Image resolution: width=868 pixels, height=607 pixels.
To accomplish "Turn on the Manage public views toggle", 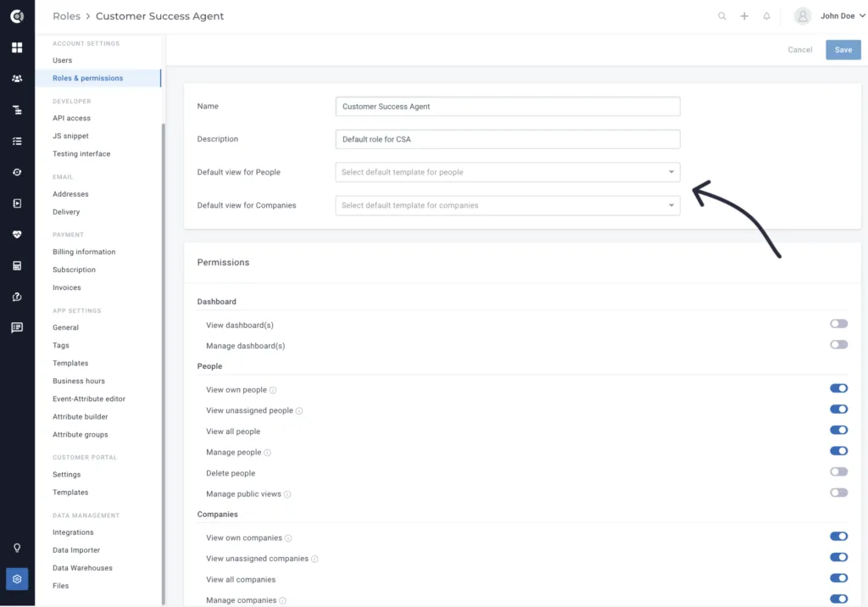I will click(x=838, y=493).
